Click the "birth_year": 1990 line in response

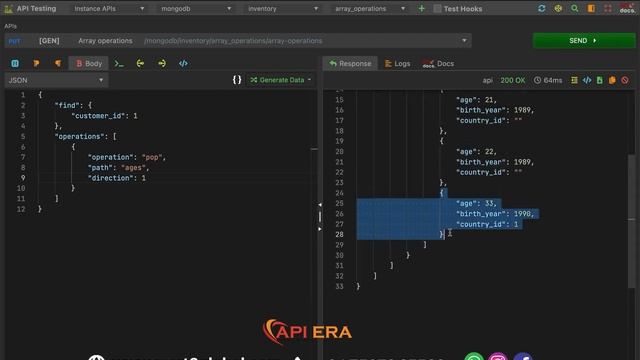[x=495, y=214]
